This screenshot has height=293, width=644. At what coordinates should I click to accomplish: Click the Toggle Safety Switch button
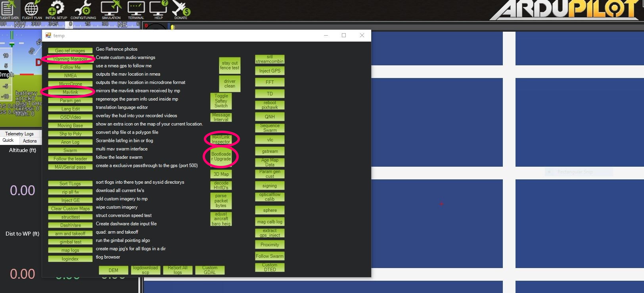pos(221,101)
